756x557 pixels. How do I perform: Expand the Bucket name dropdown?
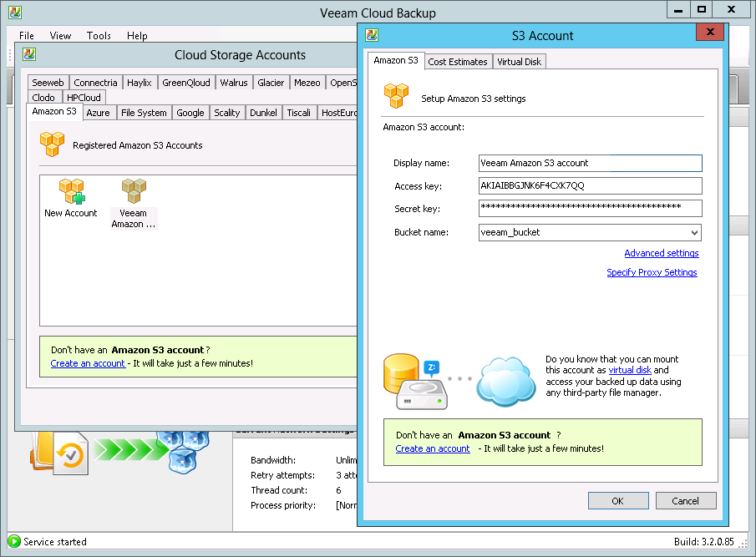pos(694,233)
